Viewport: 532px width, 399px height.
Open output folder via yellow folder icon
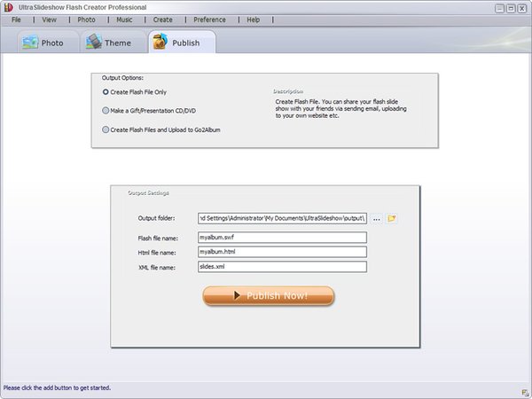click(392, 218)
